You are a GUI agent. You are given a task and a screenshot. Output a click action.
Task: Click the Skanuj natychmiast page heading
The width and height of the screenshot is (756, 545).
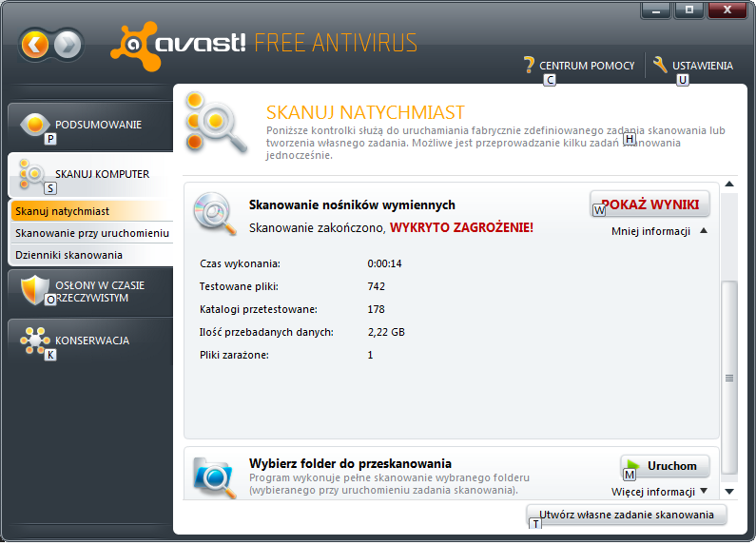(365, 112)
